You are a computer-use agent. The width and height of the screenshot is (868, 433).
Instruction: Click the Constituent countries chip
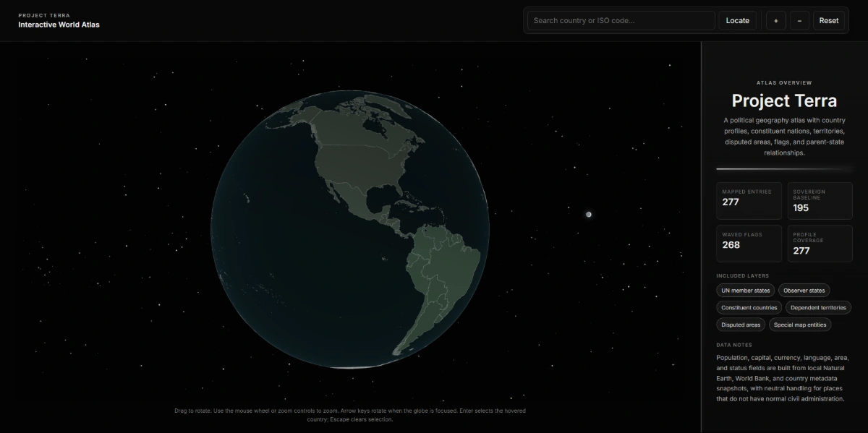click(749, 308)
